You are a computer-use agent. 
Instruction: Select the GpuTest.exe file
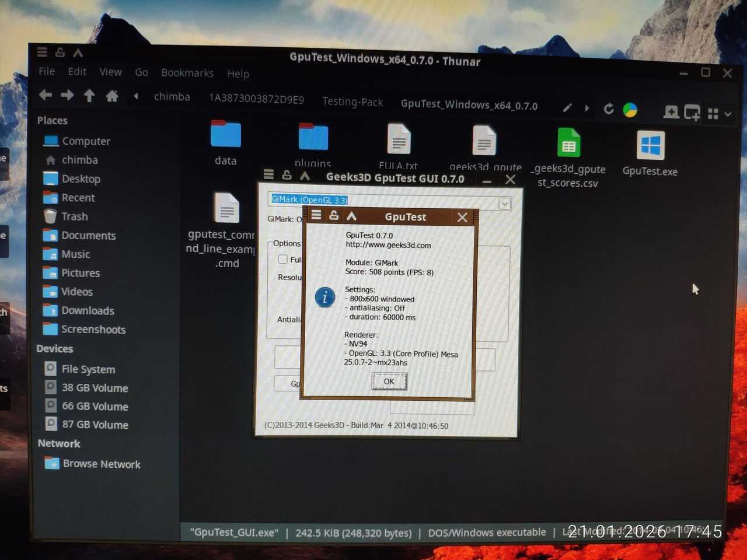click(x=650, y=153)
